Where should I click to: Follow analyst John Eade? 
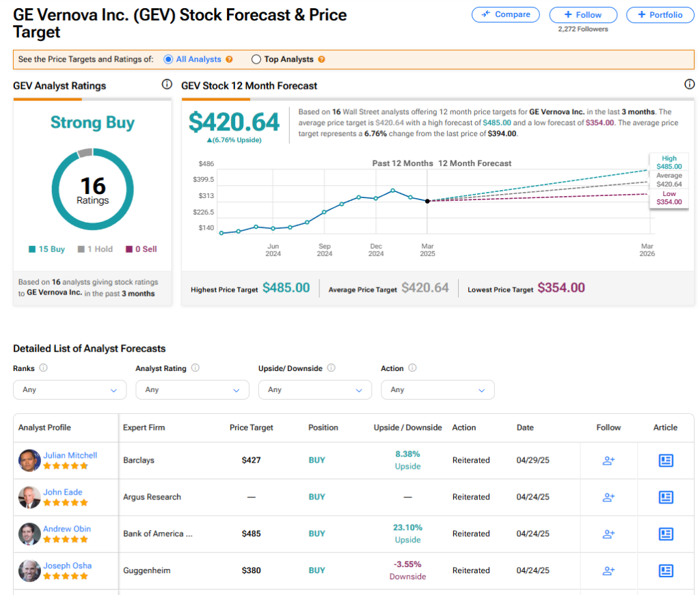(x=608, y=497)
